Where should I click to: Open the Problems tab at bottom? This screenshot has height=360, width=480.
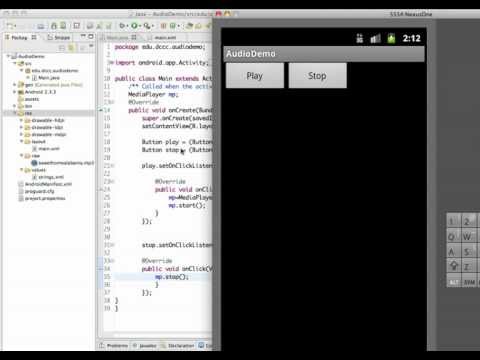114,346
